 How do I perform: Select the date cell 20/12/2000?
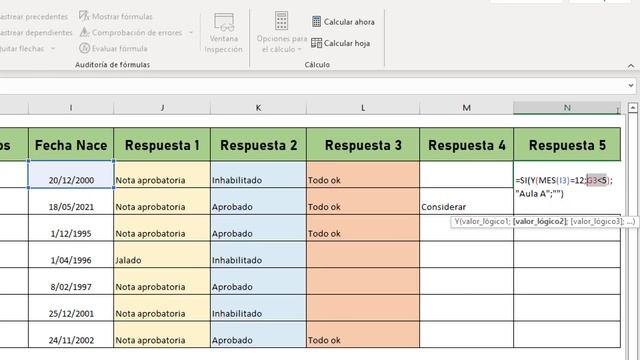[x=71, y=175]
